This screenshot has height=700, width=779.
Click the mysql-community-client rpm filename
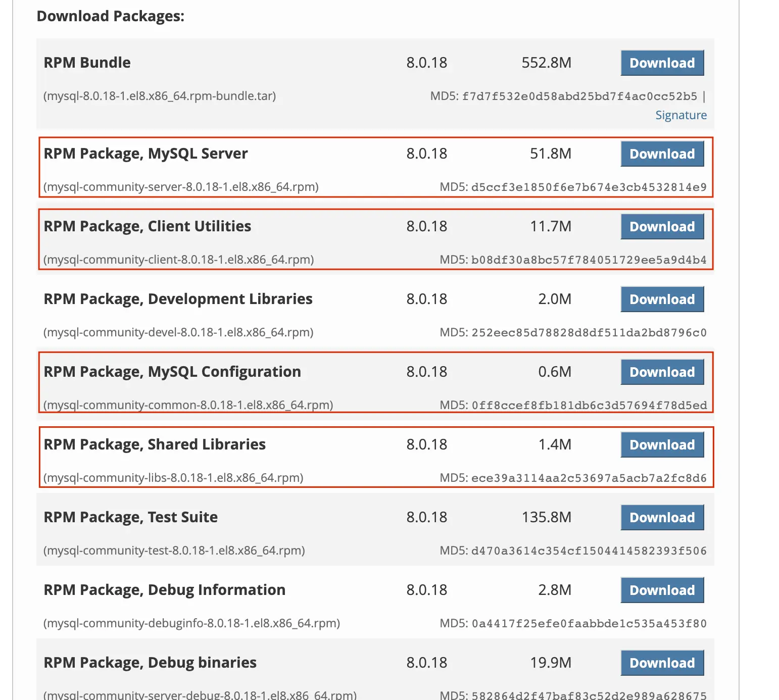(178, 260)
